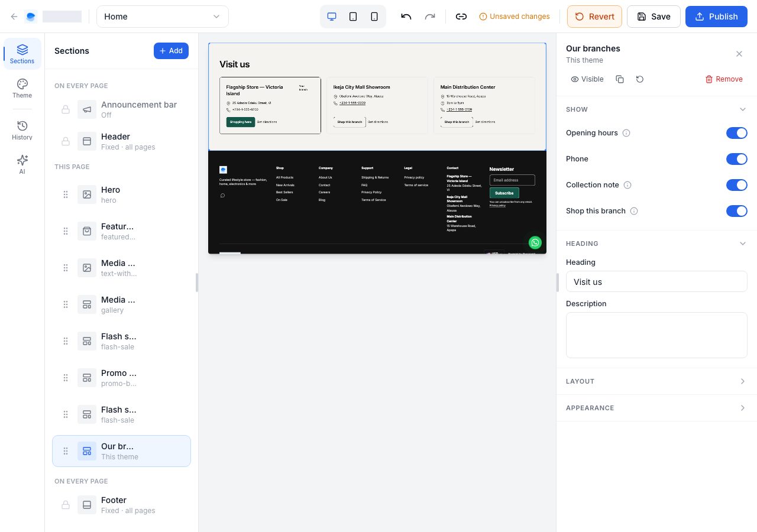Duplicate the Our branches section
757x532 pixels.
point(620,79)
